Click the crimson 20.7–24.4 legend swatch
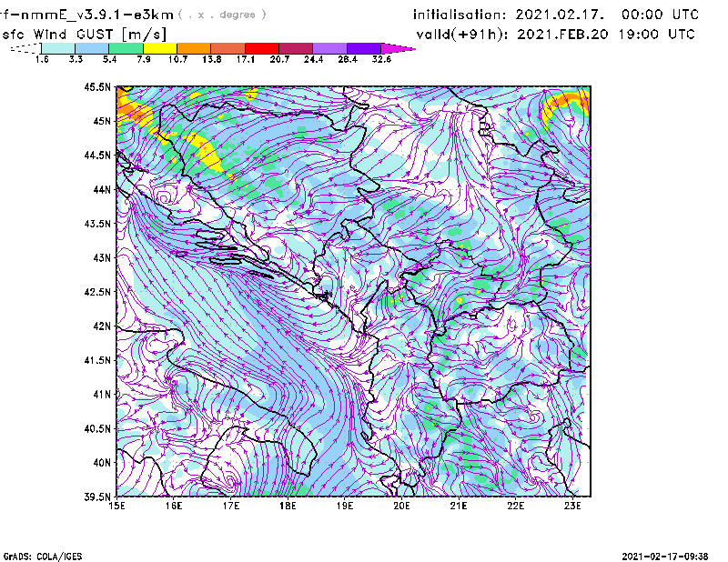Image resolution: width=728 pixels, height=562 pixels. (x=296, y=48)
